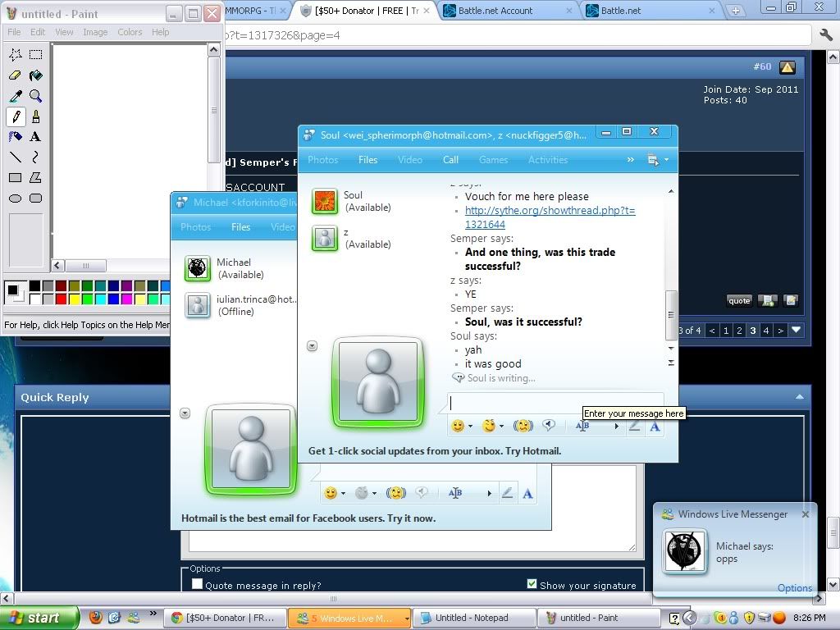Open Paint Colors menu
Viewport: 840px width, 630px height.
pos(130,32)
